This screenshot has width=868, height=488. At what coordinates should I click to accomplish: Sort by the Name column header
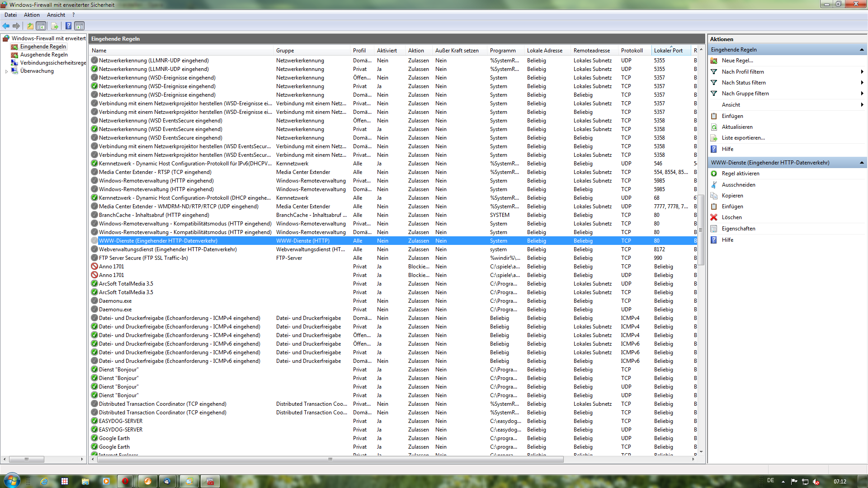click(x=182, y=51)
